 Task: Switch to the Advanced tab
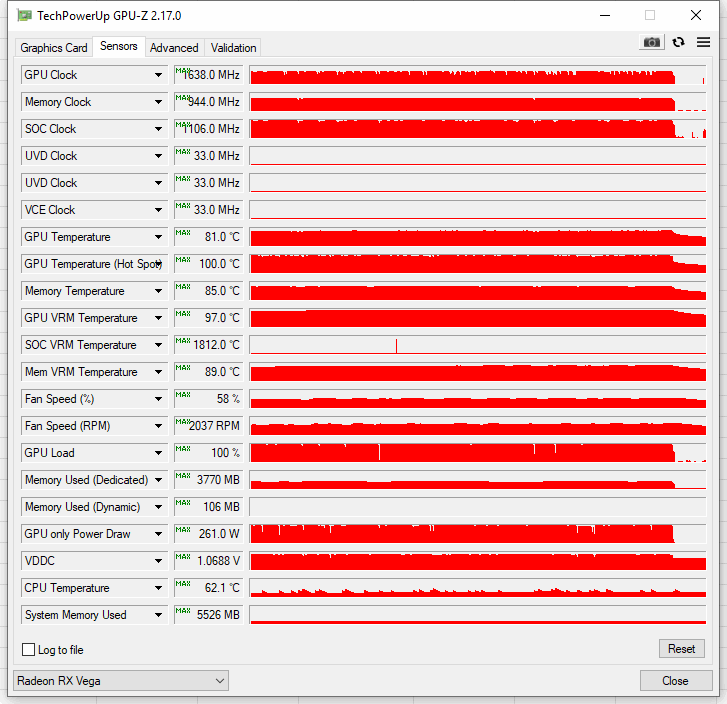(x=174, y=48)
